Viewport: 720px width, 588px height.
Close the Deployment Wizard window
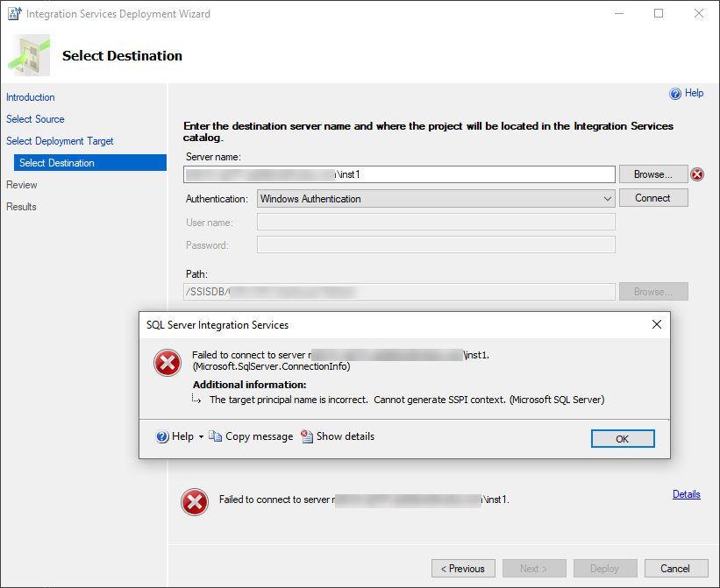point(698,13)
